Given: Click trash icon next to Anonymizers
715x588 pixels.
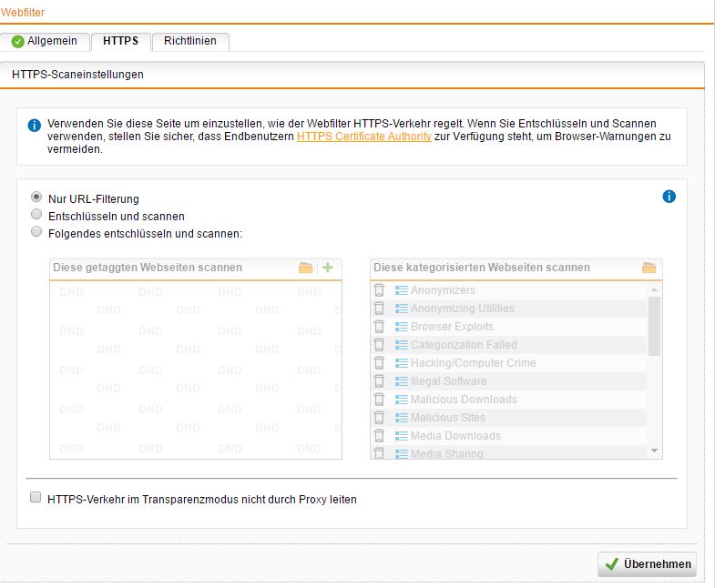Looking at the screenshot, I should 380,290.
